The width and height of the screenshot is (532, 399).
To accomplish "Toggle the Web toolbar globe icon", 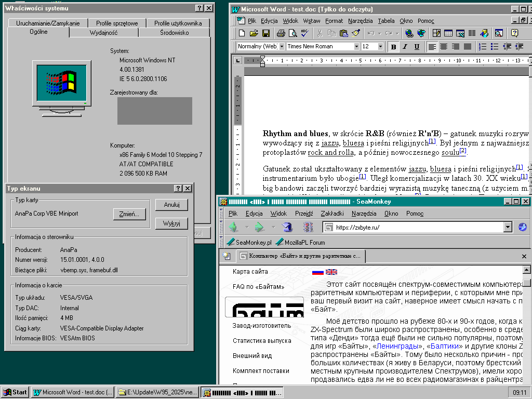I will click(421, 33).
